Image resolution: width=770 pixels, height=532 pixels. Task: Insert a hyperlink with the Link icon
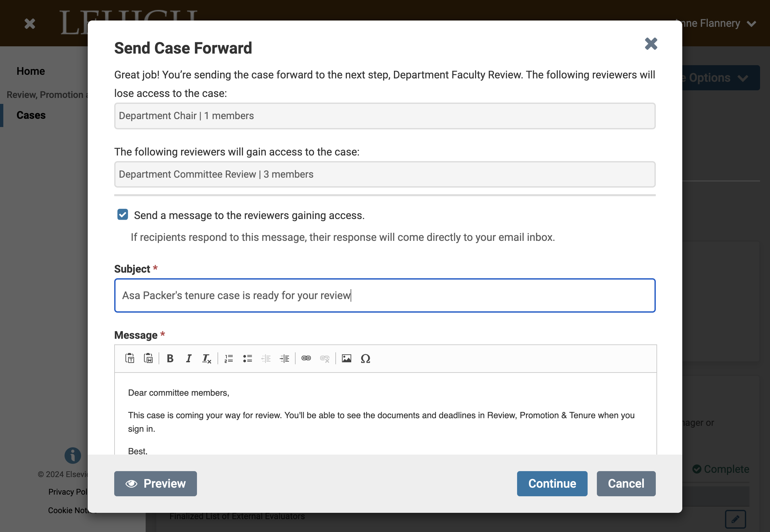coord(306,358)
